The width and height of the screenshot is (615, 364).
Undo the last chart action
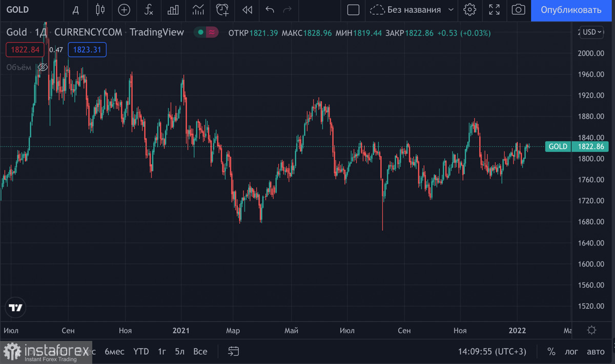[x=270, y=10]
